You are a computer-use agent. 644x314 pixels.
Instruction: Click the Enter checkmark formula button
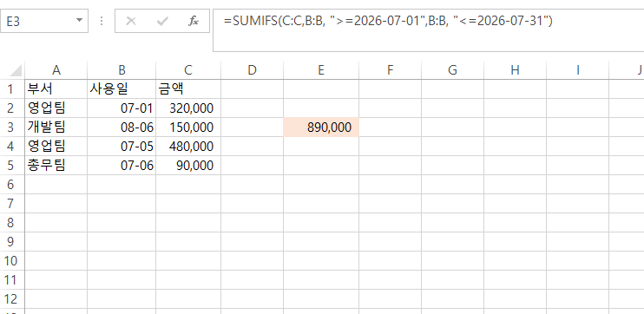[162, 21]
